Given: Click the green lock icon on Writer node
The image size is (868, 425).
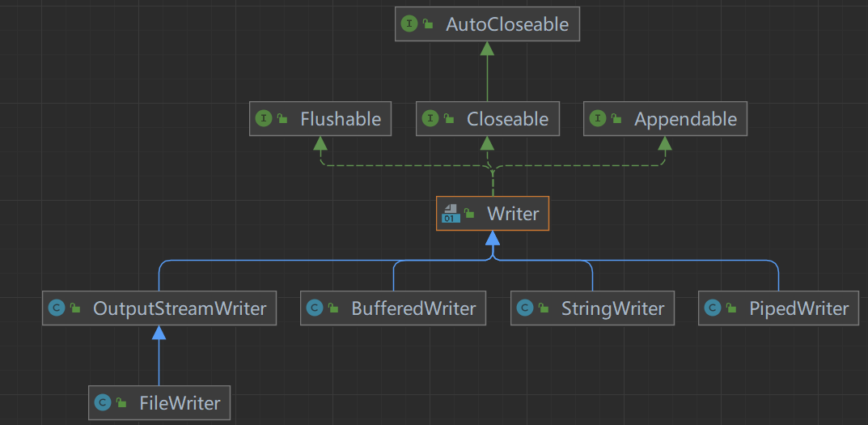Looking at the screenshot, I should [470, 214].
